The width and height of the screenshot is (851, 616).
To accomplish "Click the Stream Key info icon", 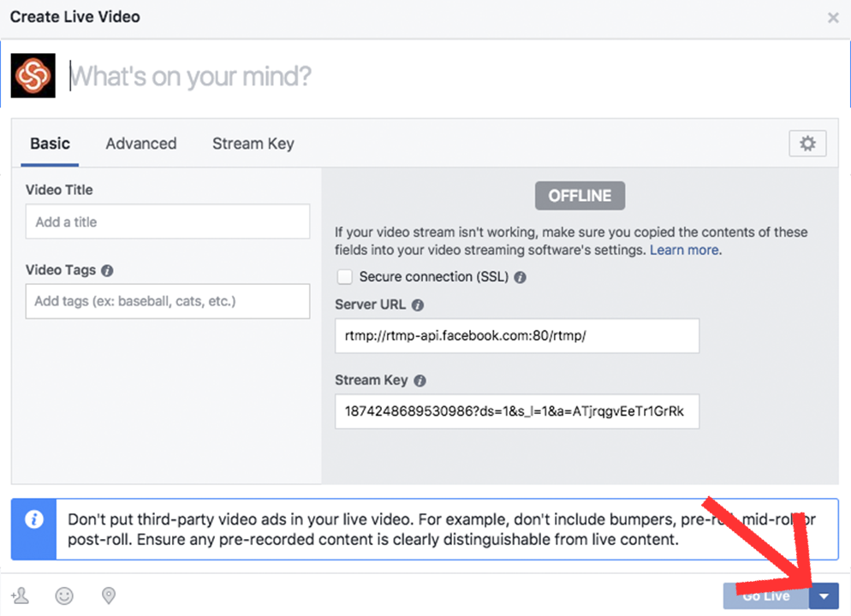I will coord(420,381).
